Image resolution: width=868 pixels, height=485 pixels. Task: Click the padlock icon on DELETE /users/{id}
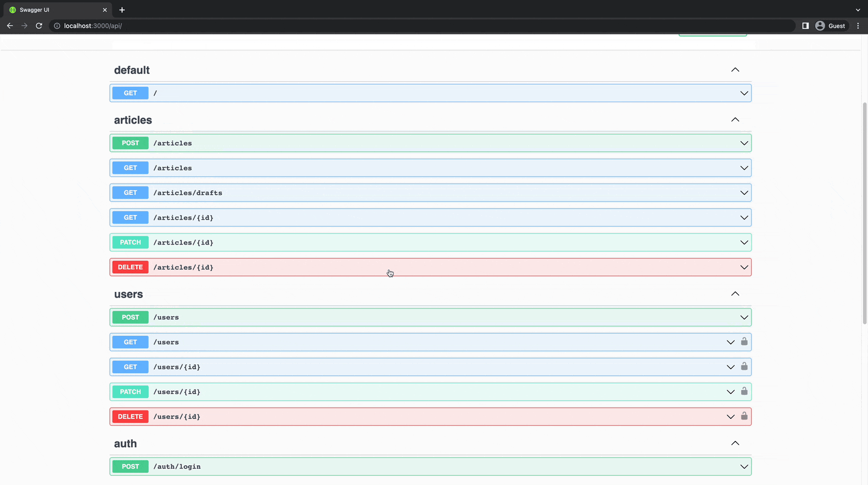(x=744, y=416)
